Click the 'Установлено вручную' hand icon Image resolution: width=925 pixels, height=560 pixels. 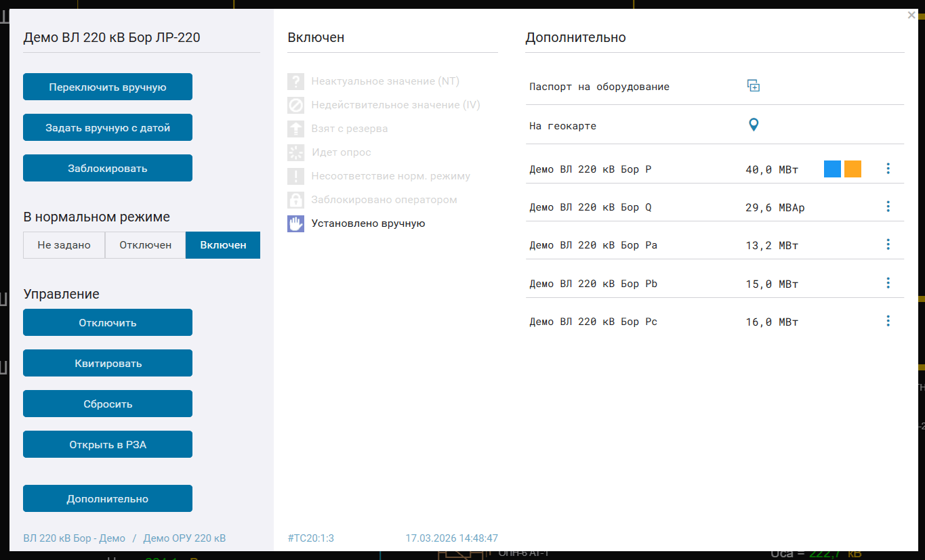tap(295, 223)
